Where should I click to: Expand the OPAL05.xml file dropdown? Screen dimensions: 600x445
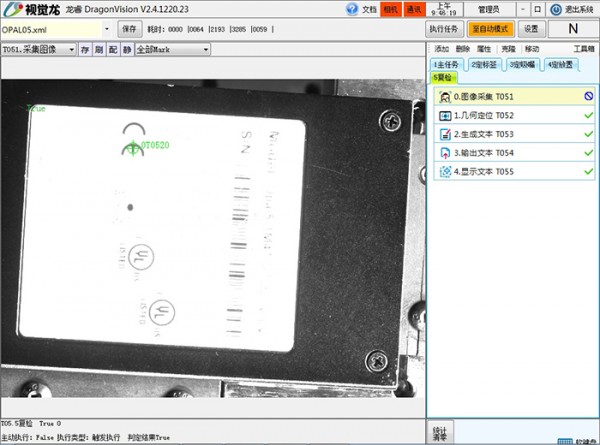point(109,29)
